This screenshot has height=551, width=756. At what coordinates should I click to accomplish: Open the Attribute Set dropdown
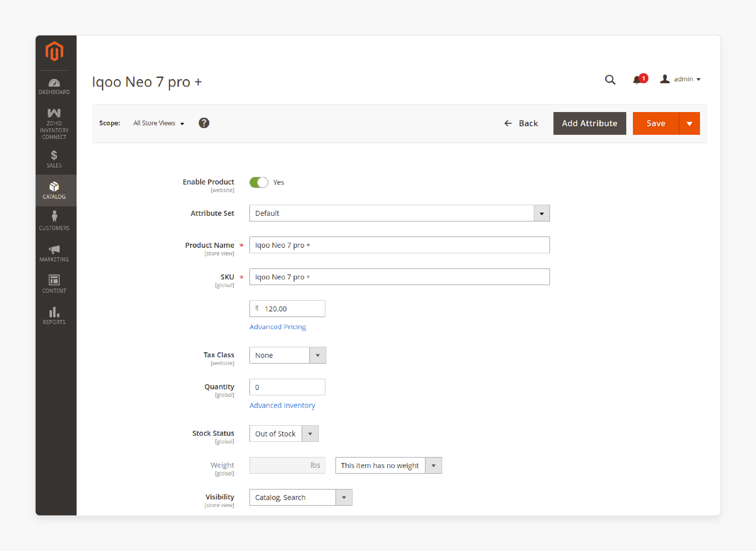pyautogui.click(x=399, y=213)
